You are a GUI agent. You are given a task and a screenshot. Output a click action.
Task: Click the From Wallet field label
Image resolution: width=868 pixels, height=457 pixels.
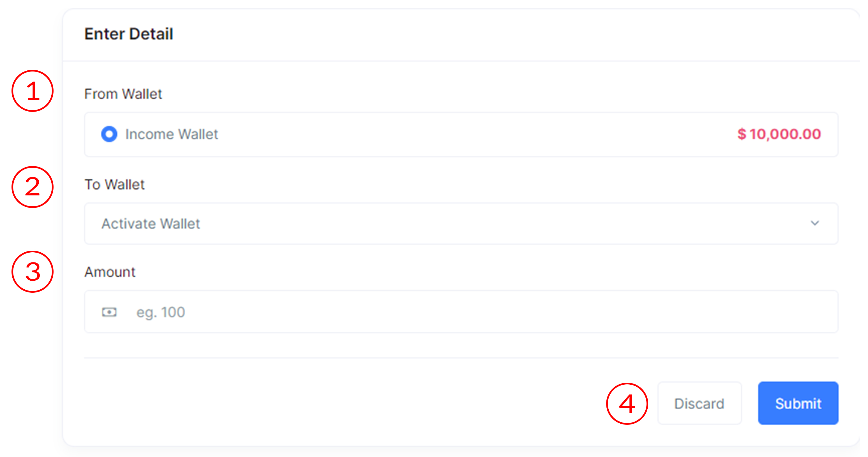point(123,94)
